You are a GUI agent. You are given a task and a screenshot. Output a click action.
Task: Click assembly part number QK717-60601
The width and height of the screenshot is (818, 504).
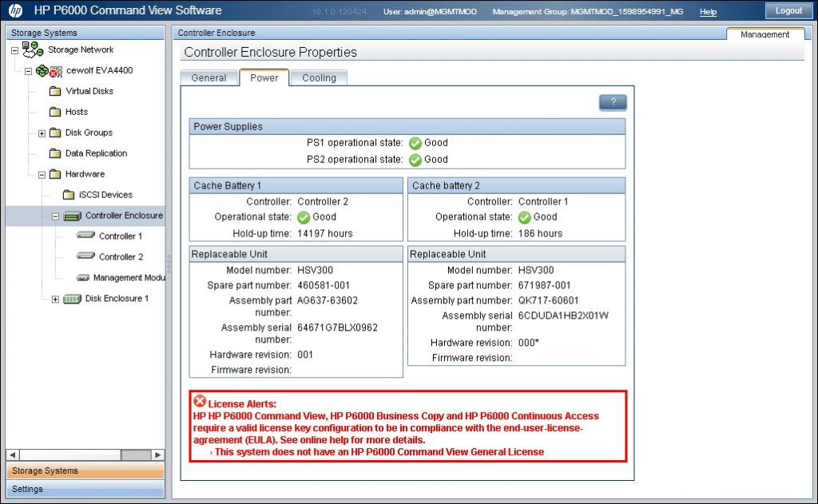click(548, 300)
